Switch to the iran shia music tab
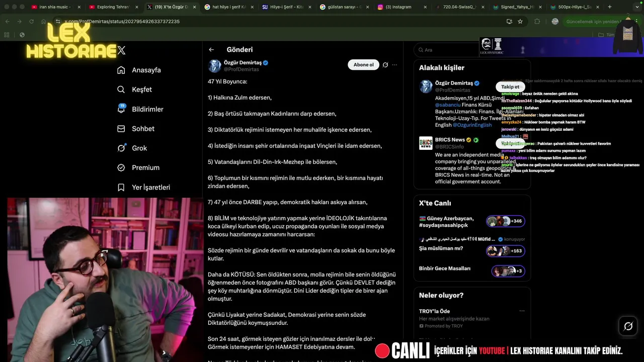Viewport: 644px width, 362px height. (x=54, y=7)
